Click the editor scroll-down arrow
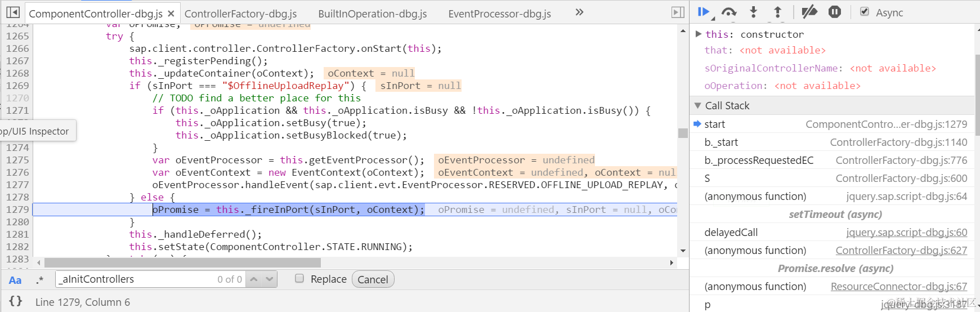Viewport: 980px width, 312px height. coord(683,251)
